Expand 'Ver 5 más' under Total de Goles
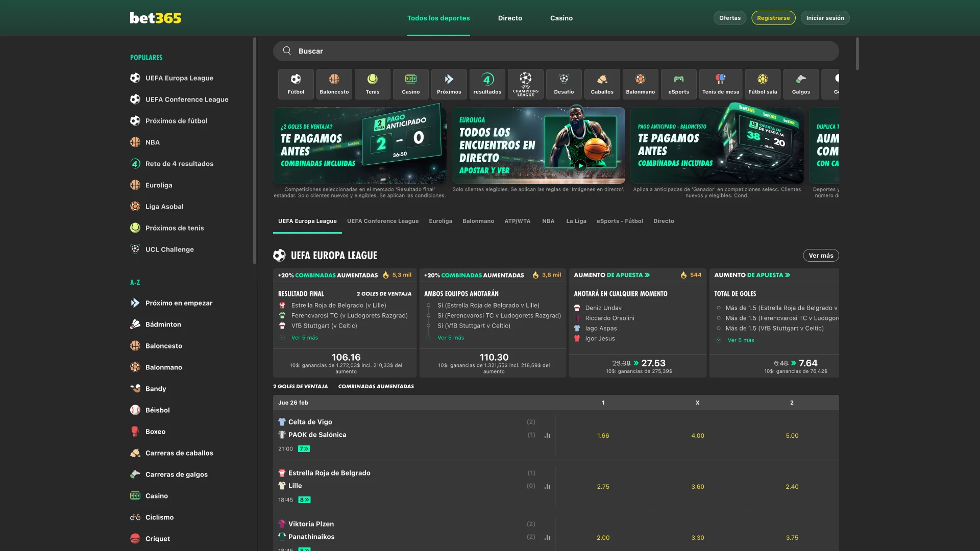 coord(740,340)
